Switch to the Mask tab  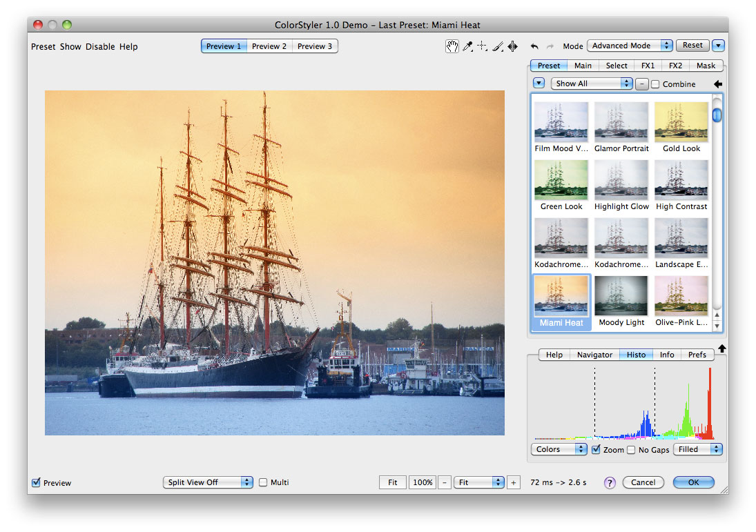706,66
